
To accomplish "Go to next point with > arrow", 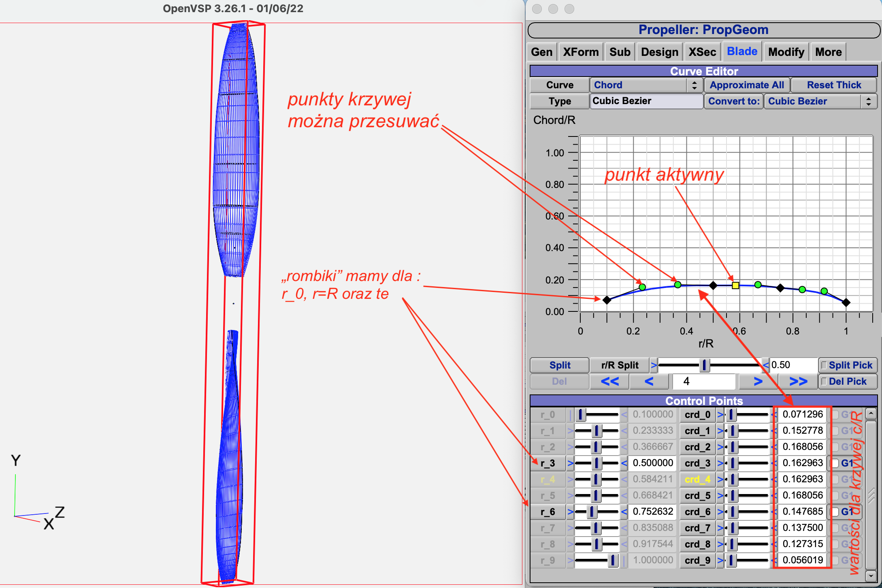I will click(758, 381).
